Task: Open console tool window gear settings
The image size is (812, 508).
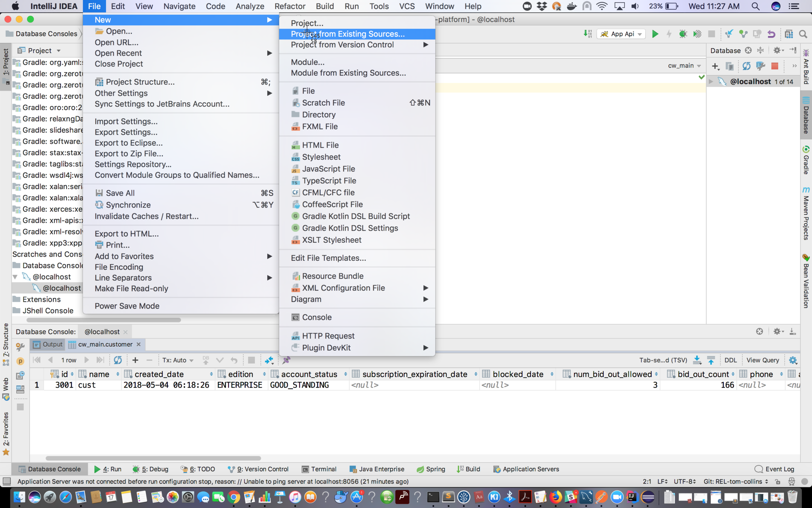Action: [778, 332]
